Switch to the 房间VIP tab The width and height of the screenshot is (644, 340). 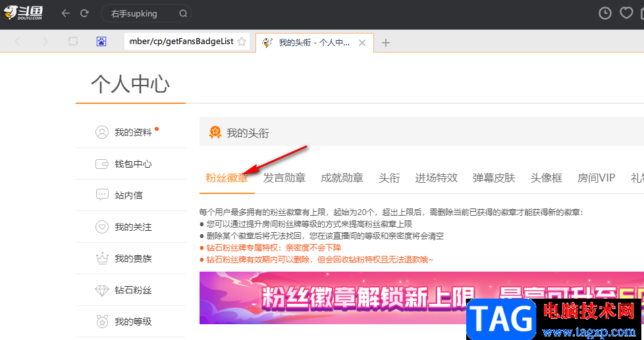click(596, 178)
